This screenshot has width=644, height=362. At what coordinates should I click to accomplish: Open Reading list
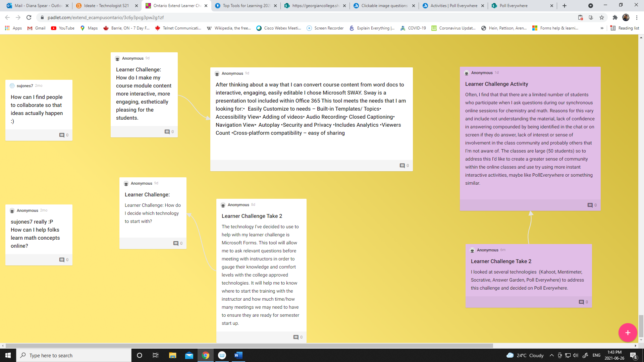[x=625, y=28]
